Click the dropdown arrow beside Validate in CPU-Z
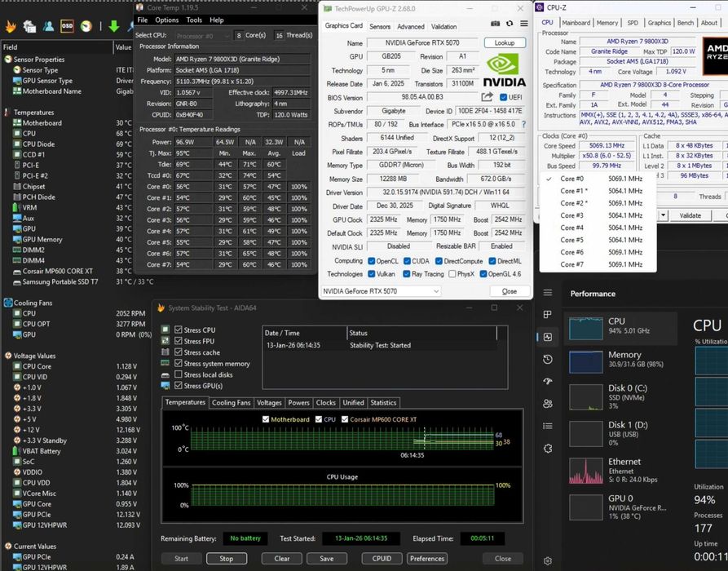This screenshot has height=571, width=728. [663, 215]
